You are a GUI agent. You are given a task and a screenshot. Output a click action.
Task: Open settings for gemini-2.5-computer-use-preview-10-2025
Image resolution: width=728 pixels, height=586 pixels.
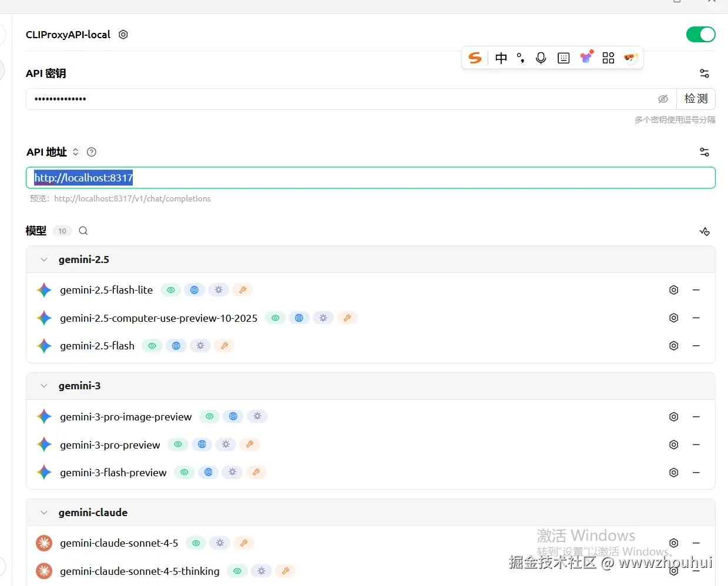click(674, 318)
